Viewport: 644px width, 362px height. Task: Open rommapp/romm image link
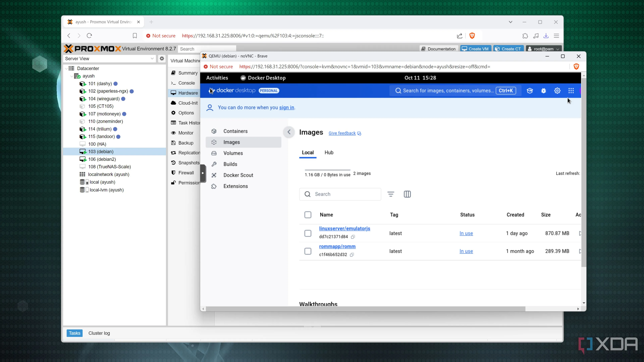click(x=337, y=247)
